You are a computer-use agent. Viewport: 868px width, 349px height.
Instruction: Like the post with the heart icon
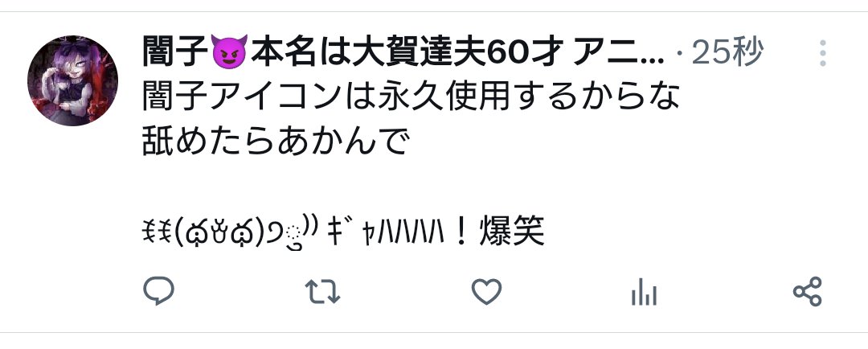(486, 291)
